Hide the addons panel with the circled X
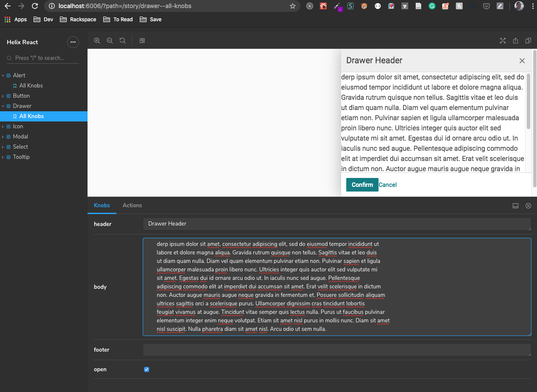 tap(528, 206)
